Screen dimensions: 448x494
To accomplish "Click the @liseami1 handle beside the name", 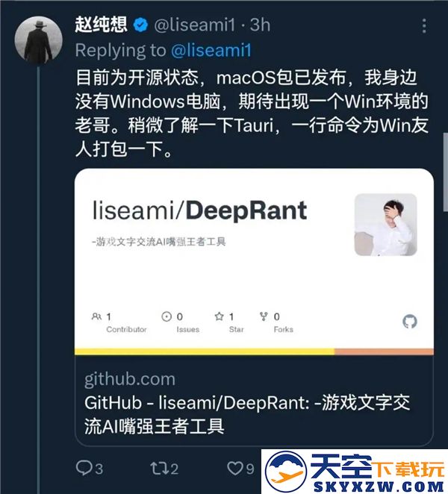I will [x=195, y=25].
